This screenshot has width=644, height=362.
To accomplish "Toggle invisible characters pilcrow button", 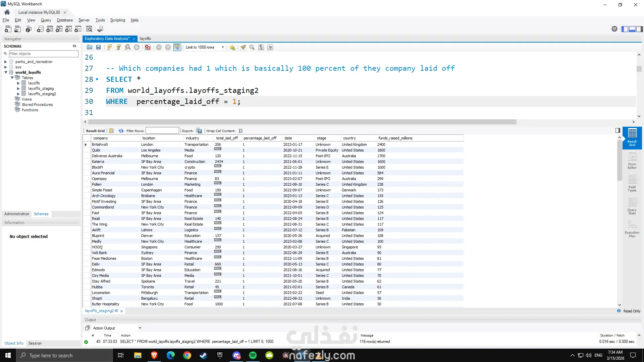I will coord(261,47).
